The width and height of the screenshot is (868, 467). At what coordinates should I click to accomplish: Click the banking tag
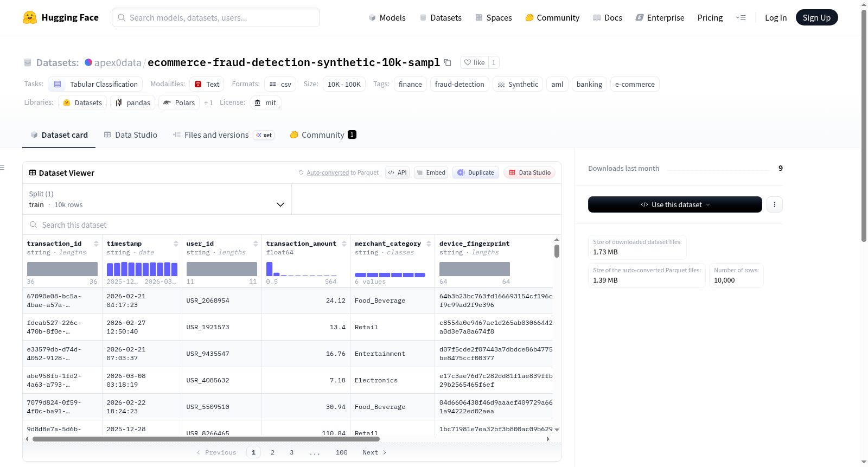589,84
